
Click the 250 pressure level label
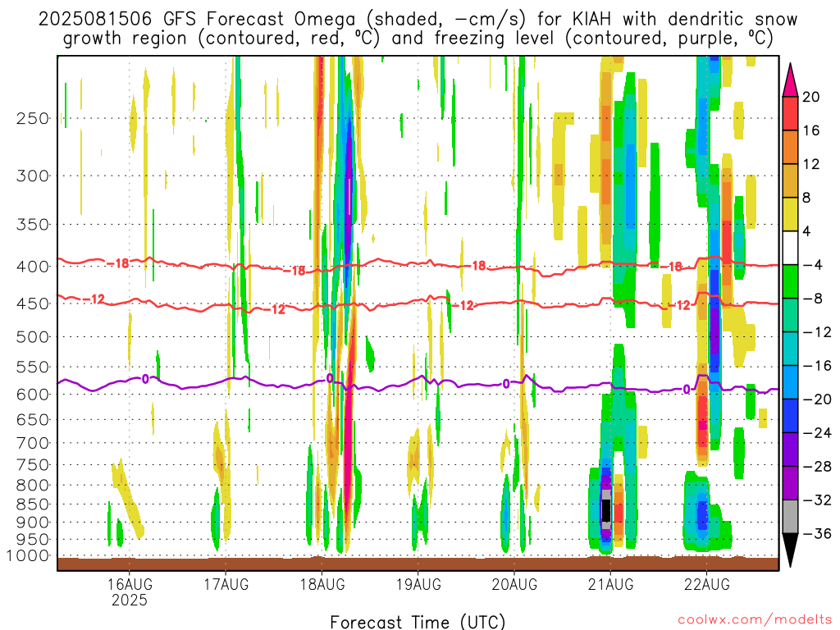tap(33, 118)
